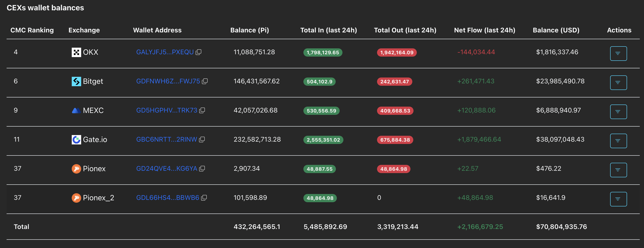644x248 pixels.
Task: Click the green 2,555,351.02 Total In badge
Action: (323, 140)
